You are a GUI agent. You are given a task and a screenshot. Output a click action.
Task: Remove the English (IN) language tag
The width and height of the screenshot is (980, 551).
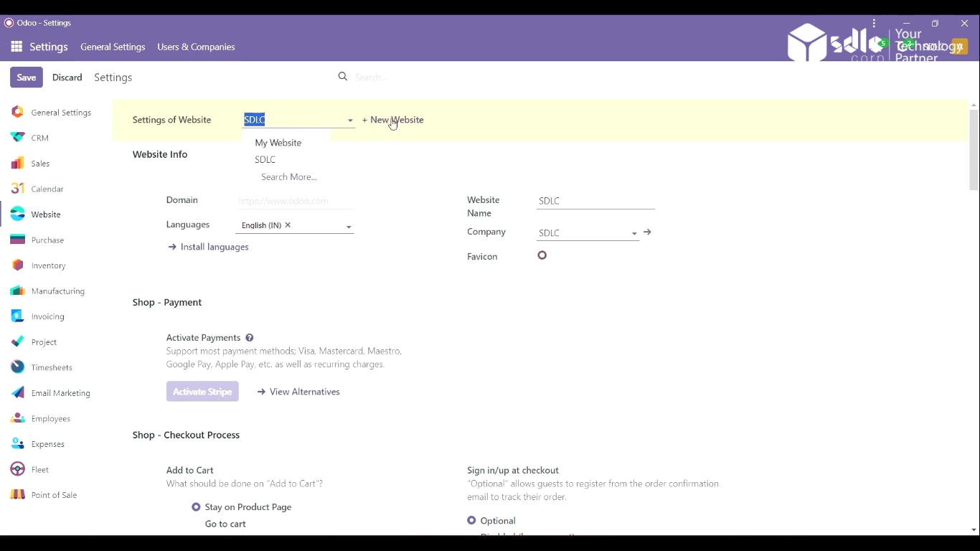288,225
